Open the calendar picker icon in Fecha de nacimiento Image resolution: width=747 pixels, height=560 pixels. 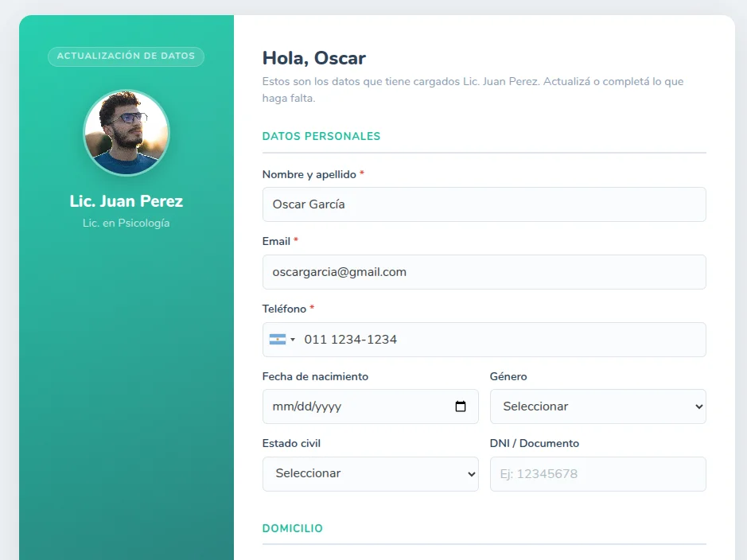460,406
